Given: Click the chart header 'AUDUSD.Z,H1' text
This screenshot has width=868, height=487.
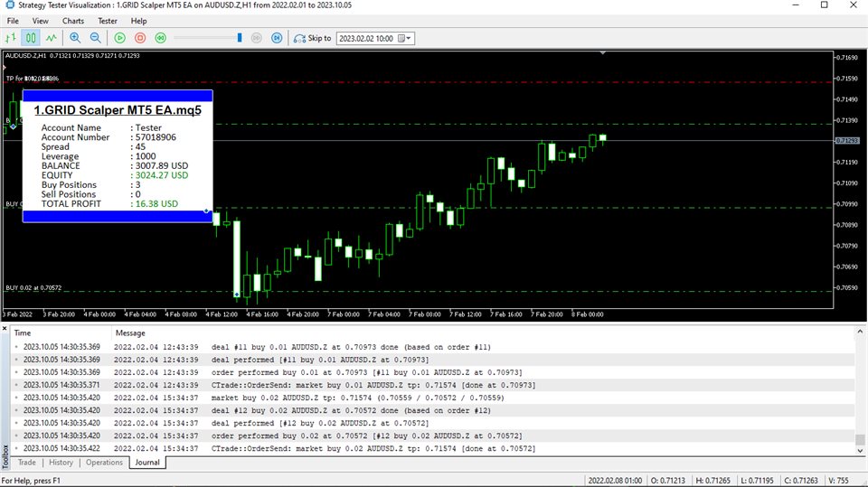Looking at the screenshot, I should 26,55.
